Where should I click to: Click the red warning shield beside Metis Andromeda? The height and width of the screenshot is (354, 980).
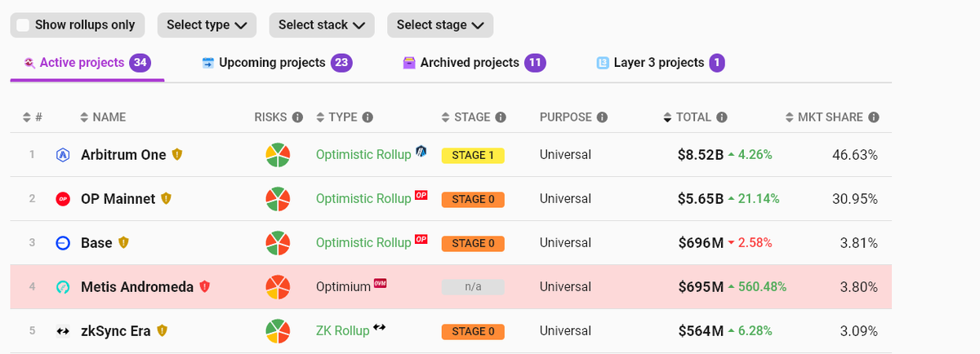[205, 287]
